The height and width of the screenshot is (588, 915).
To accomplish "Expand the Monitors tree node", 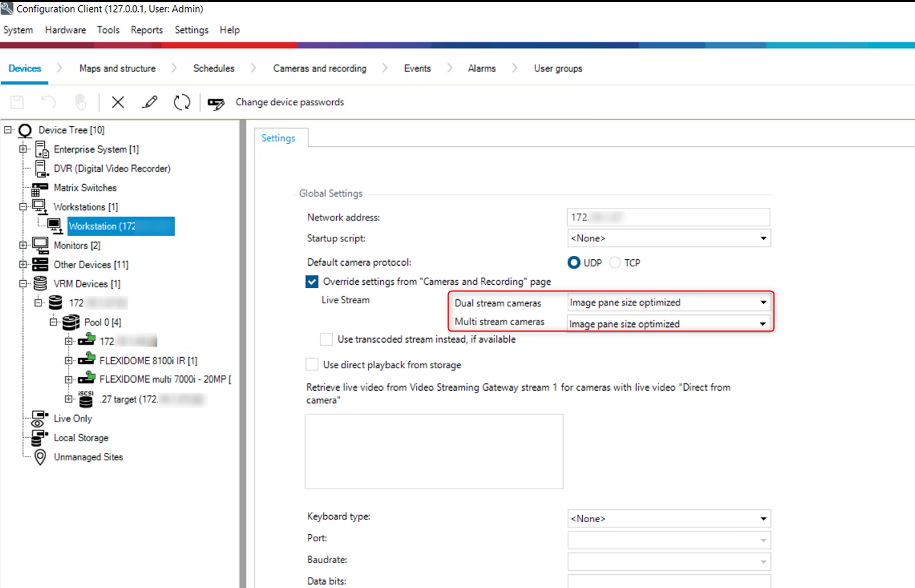I will tap(23, 245).
